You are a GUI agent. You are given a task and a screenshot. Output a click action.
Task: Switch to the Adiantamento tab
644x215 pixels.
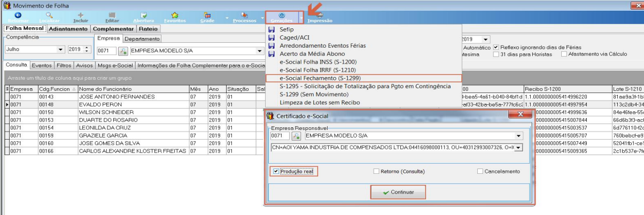click(68, 29)
